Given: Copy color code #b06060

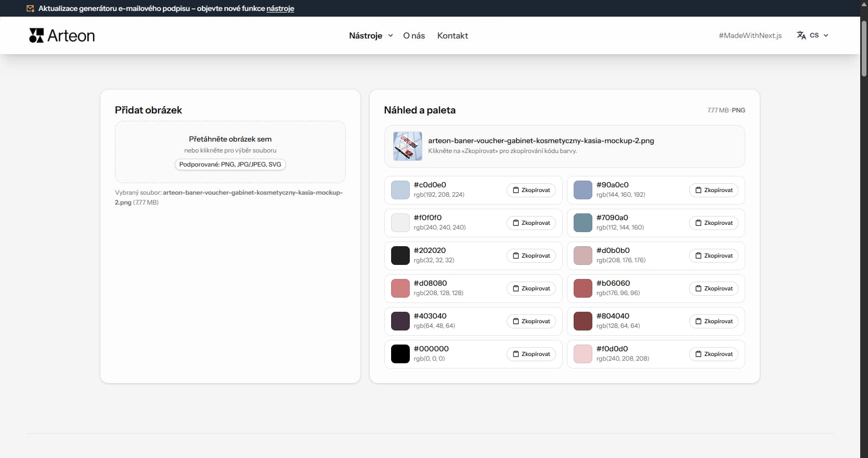Looking at the screenshot, I should click(x=714, y=288).
